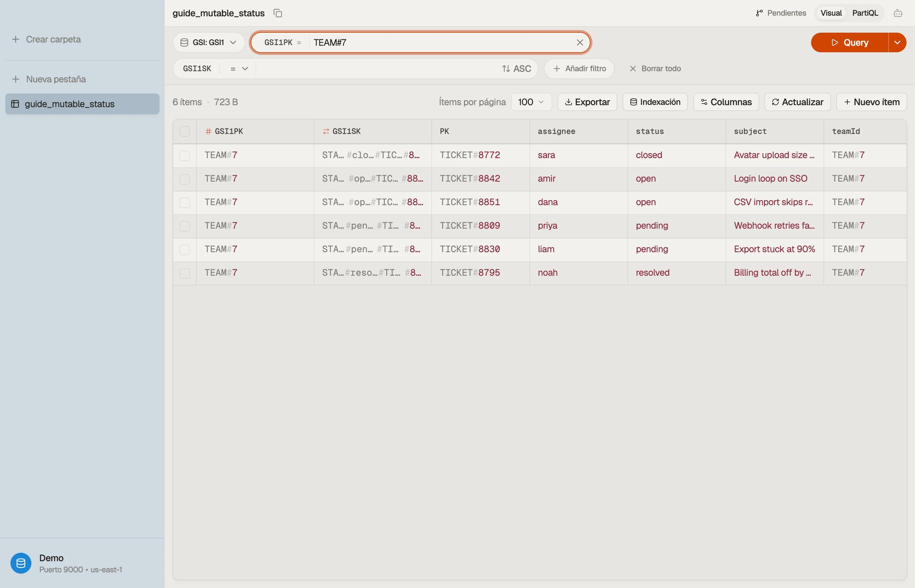Tick the select-all header checkbox

184,131
